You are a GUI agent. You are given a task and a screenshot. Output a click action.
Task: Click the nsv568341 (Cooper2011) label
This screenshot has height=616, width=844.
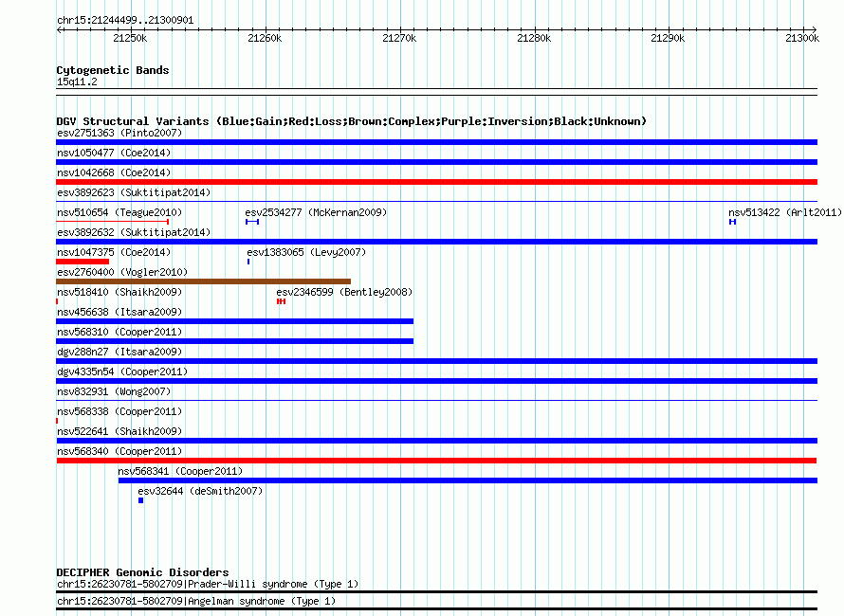coord(180,471)
